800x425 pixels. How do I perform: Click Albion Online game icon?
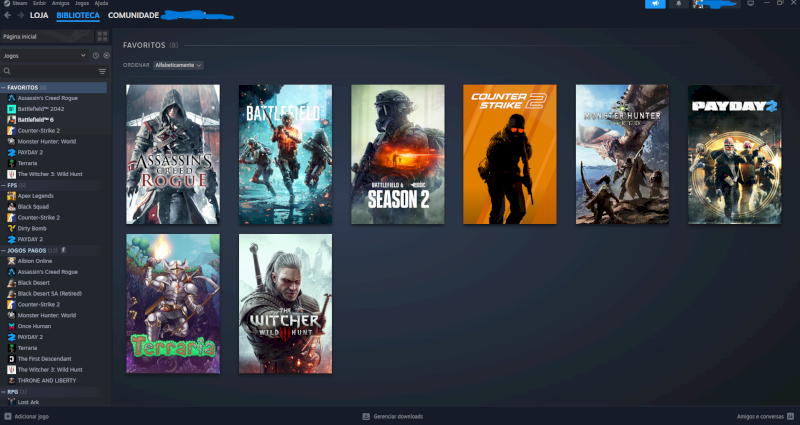(11, 261)
